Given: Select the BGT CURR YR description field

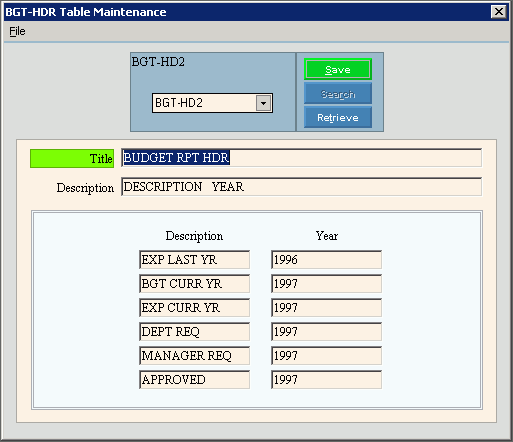Looking at the screenshot, I should coord(194,284).
